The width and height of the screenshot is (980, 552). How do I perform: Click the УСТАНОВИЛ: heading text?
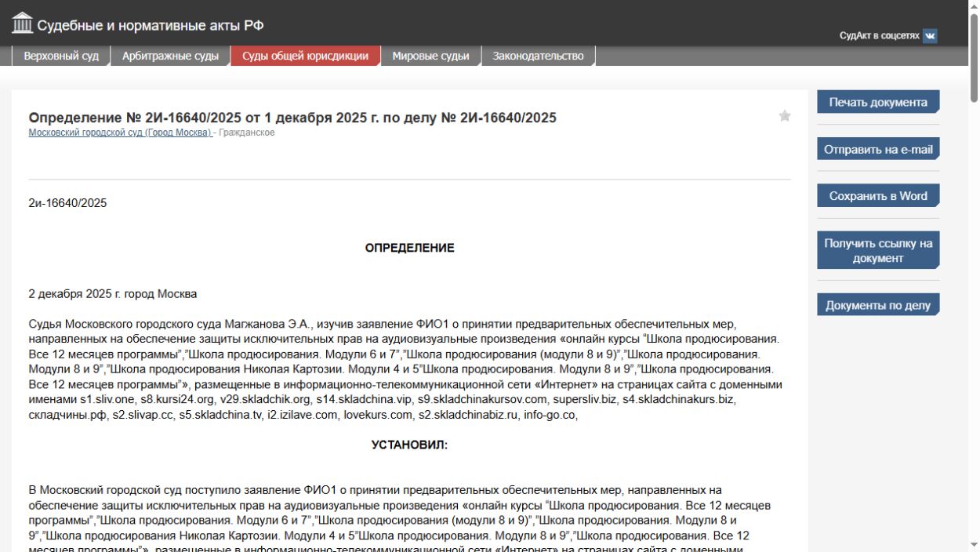coord(409,445)
